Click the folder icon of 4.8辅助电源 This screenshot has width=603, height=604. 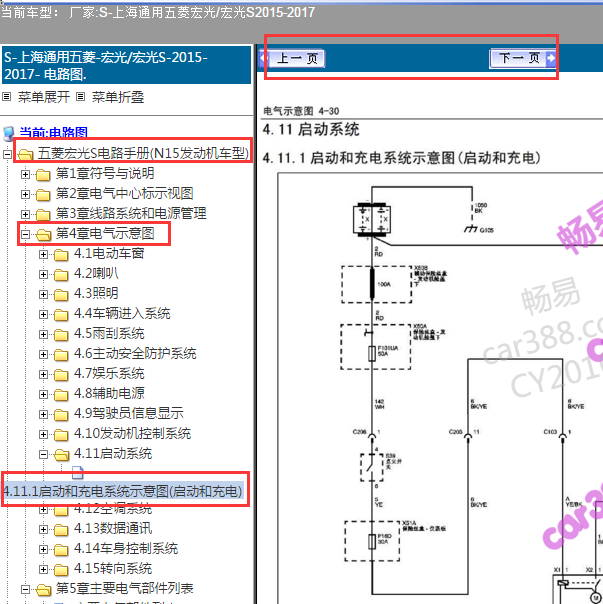coord(61,395)
